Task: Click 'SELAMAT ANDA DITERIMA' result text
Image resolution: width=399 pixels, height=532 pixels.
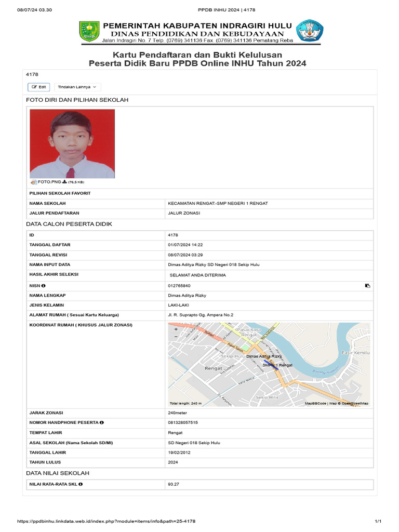Action: point(198,275)
